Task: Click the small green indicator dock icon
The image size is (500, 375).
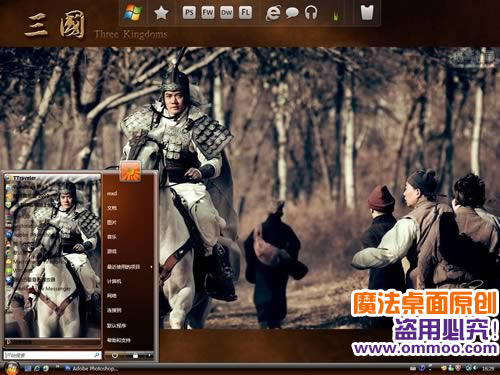Action: (336, 16)
